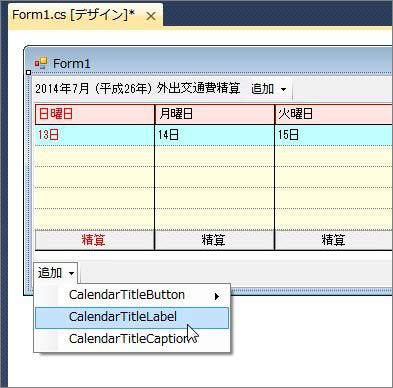Close the Form1.cs design tab
This screenshot has width=393, height=388.
pyautogui.click(x=151, y=16)
